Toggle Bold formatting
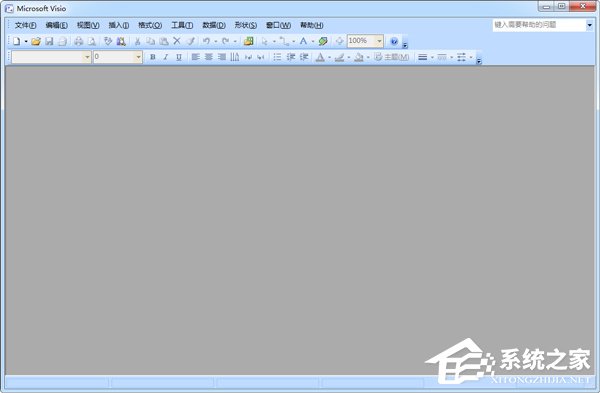600x393 pixels. tap(153, 57)
